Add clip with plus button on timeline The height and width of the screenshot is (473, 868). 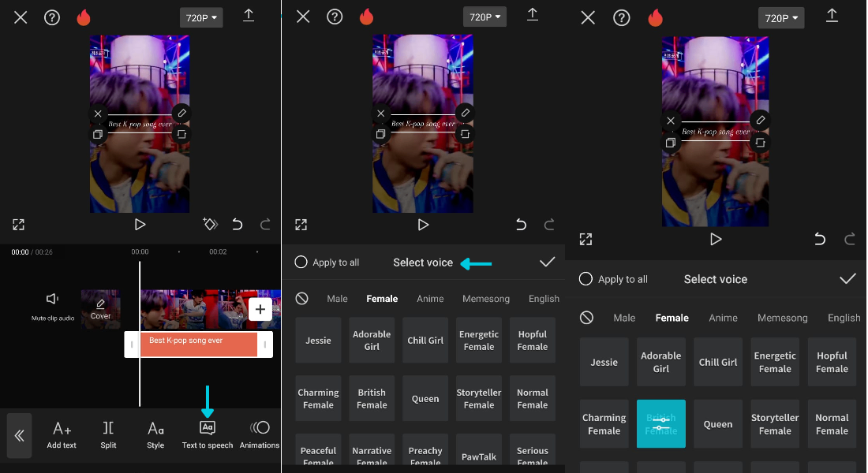click(260, 309)
